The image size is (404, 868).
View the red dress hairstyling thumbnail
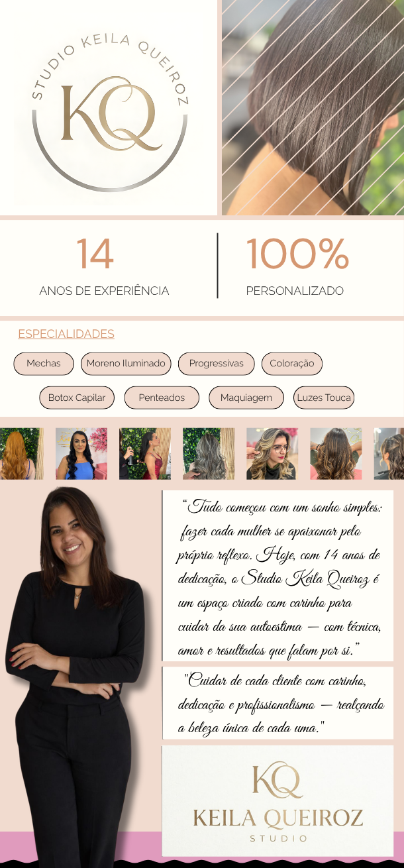pos(145,454)
